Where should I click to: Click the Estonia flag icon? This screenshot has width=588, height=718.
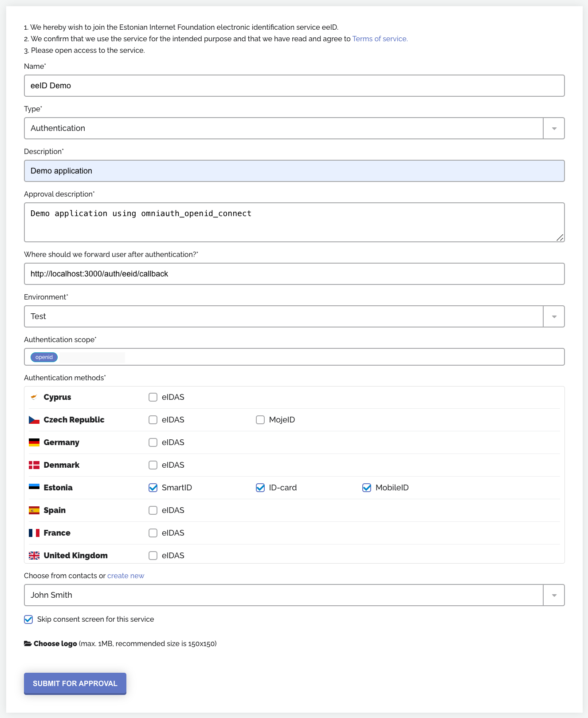(x=34, y=487)
